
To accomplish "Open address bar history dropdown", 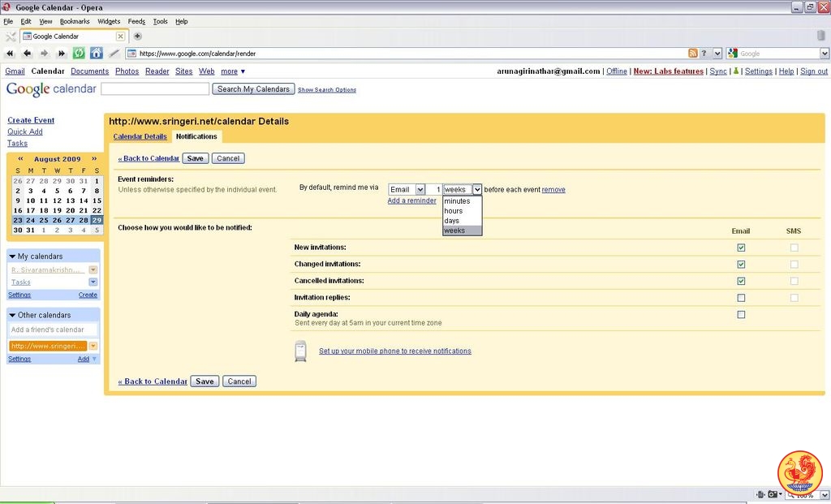I will click(717, 53).
